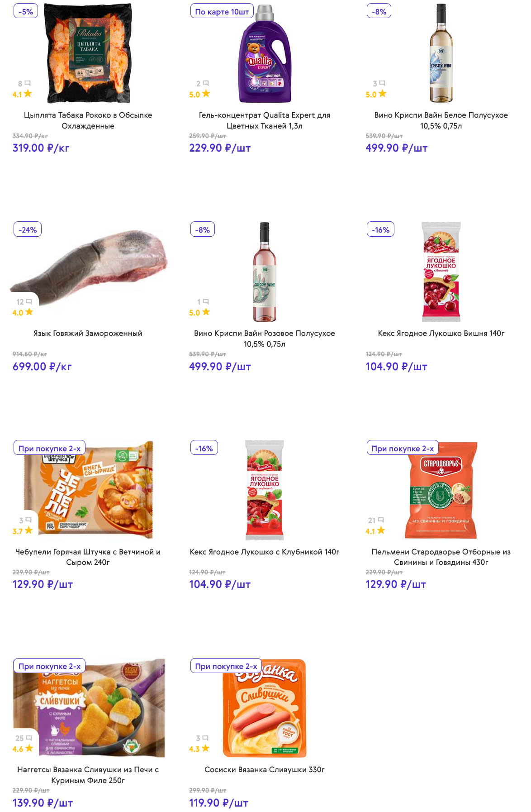Click the star rating on Чебупели product
531x812 pixels.
click(x=23, y=530)
